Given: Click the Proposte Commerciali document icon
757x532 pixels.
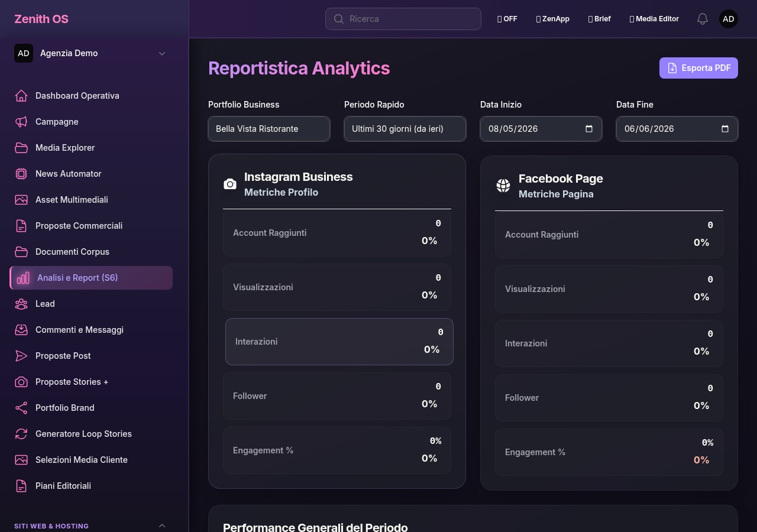Looking at the screenshot, I should click(21, 226).
